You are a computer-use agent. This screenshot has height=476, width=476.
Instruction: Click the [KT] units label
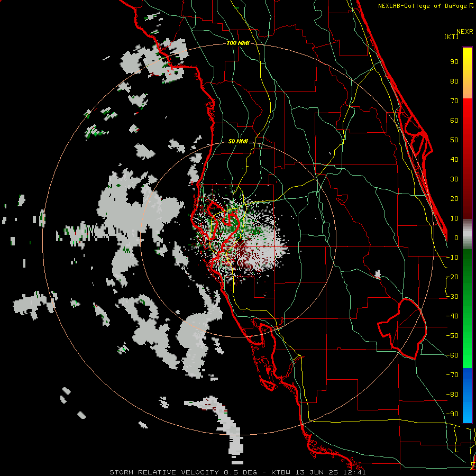[x=452, y=36]
